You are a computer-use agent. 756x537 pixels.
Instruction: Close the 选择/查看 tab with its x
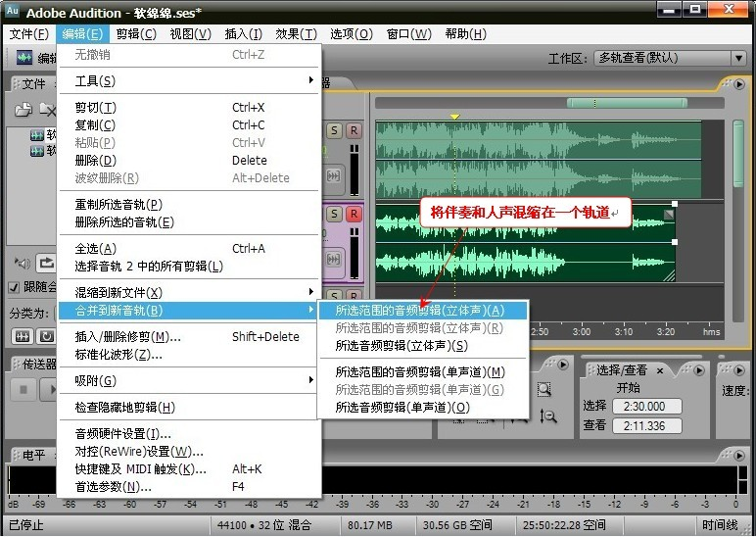coord(660,370)
